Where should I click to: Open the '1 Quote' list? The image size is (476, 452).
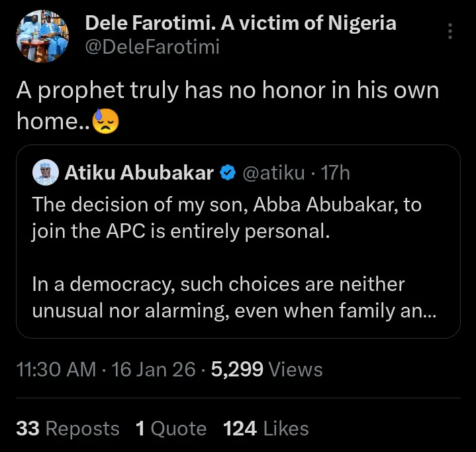[171, 429]
